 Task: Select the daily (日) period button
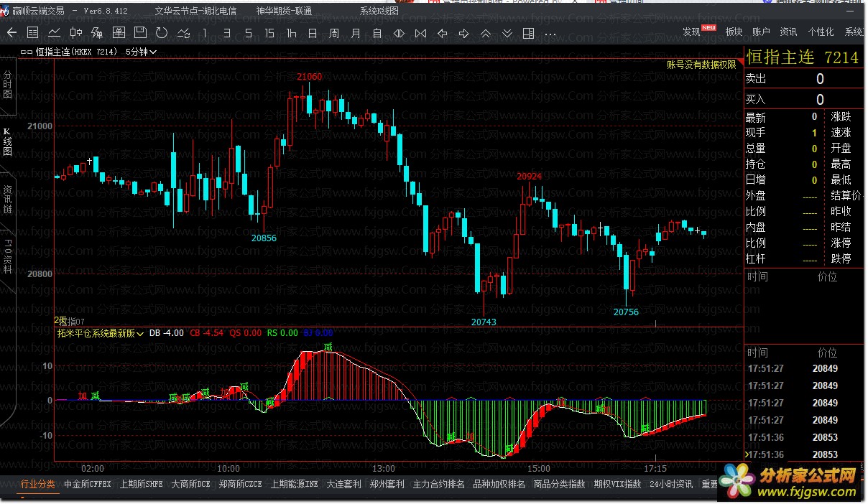[x=313, y=33]
